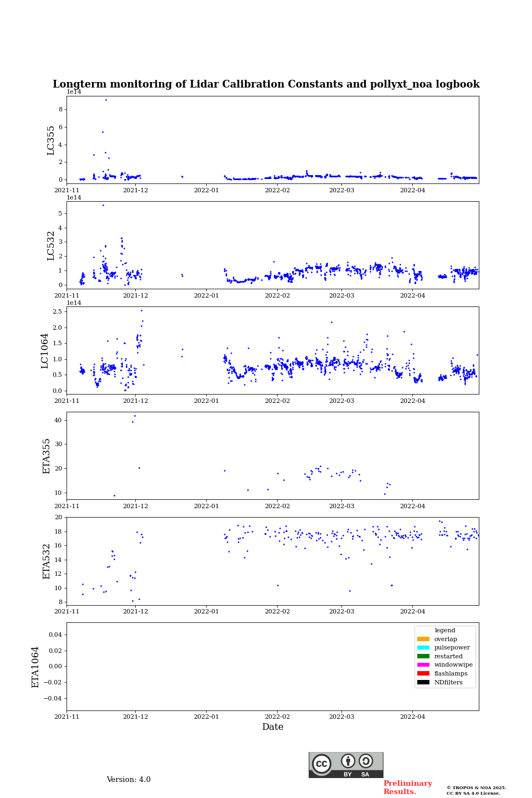Image resolution: width=532 pixels, height=798 pixels.
Task: Click the LC355 y-axis label
Action: click(51, 140)
